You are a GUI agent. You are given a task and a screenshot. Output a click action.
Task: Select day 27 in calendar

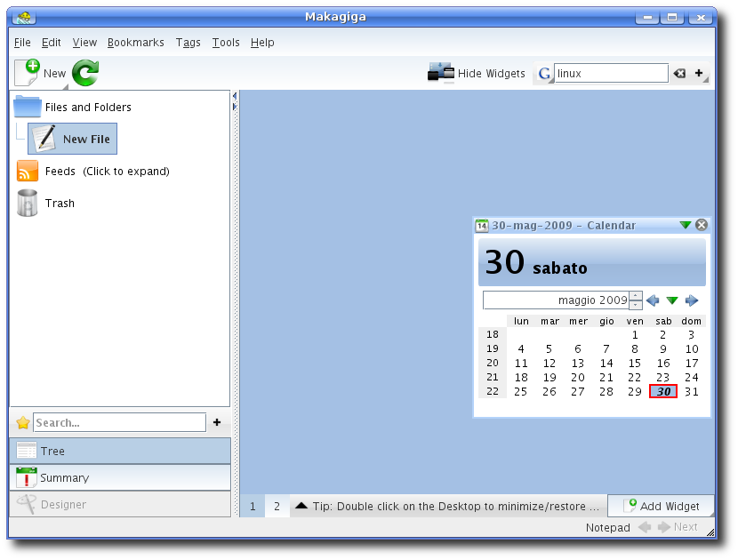[x=577, y=391]
